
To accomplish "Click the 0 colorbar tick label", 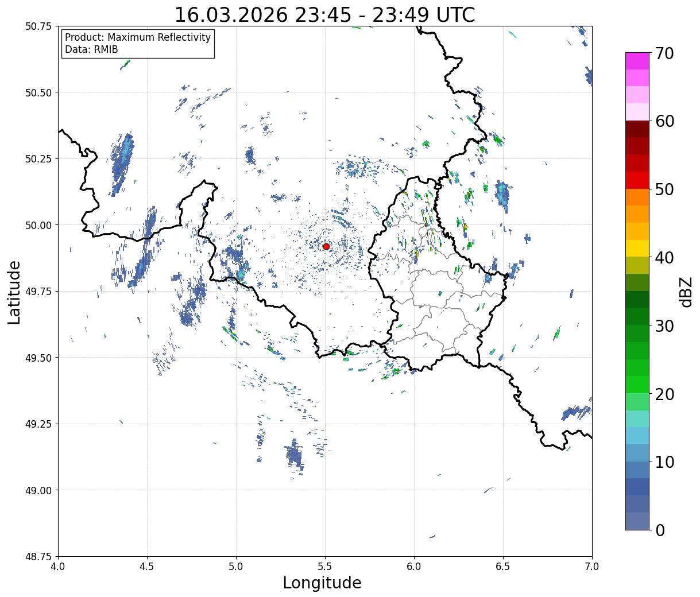I will [x=659, y=530].
